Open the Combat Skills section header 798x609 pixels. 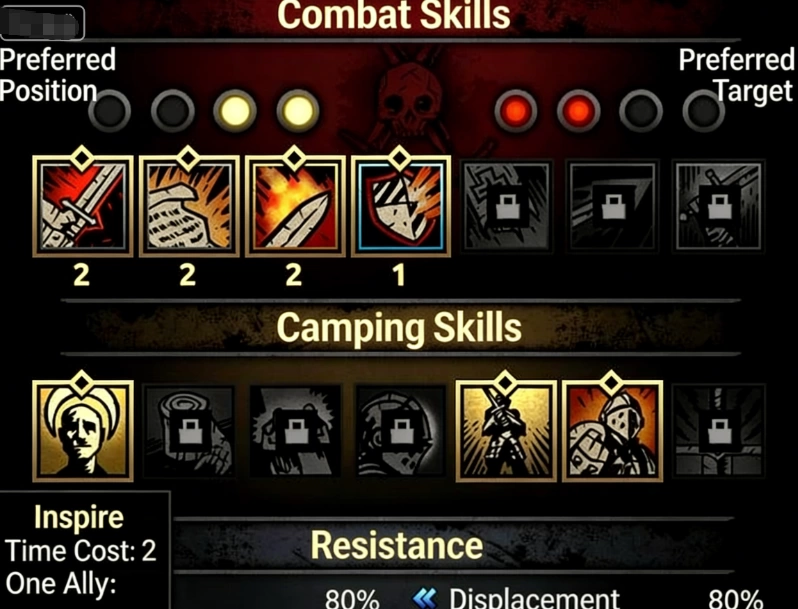click(394, 14)
